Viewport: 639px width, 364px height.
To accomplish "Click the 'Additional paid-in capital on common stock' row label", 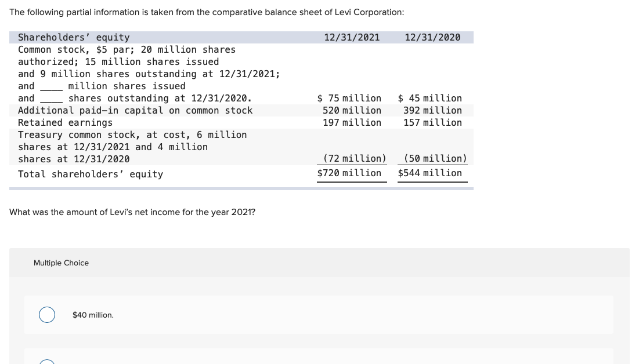I will pos(135,111).
